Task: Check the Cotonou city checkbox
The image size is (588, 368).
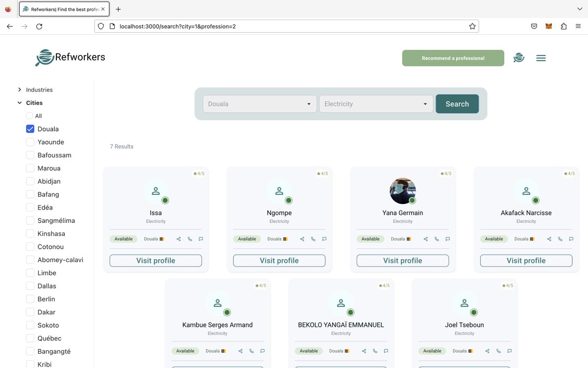Action: [30, 247]
